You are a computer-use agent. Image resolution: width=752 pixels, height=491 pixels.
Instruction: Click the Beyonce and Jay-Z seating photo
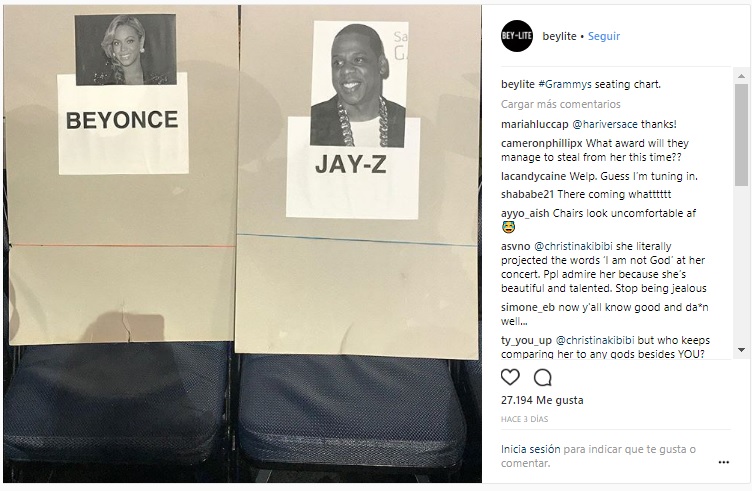click(x=242, y=244)
